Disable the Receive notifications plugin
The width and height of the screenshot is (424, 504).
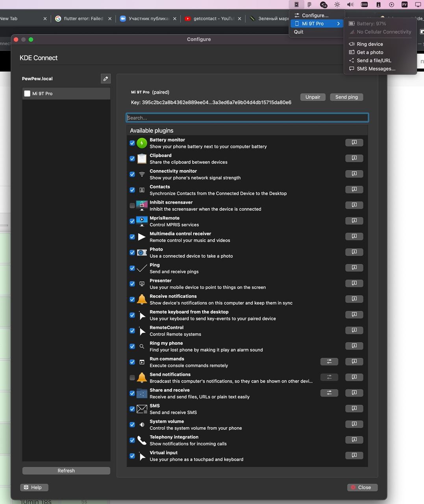click(132, 299)
